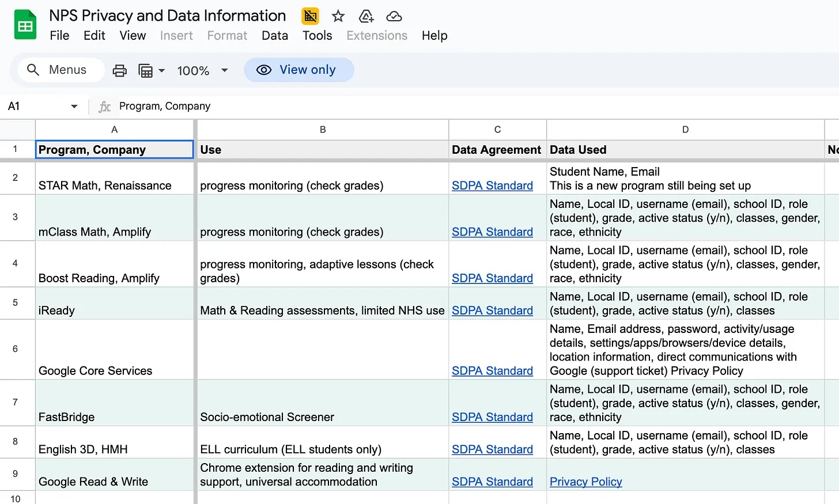Screen dimensions: 839x504
Task: Select the STAR Math, Renaissance cell
Action: click(115, 179)
